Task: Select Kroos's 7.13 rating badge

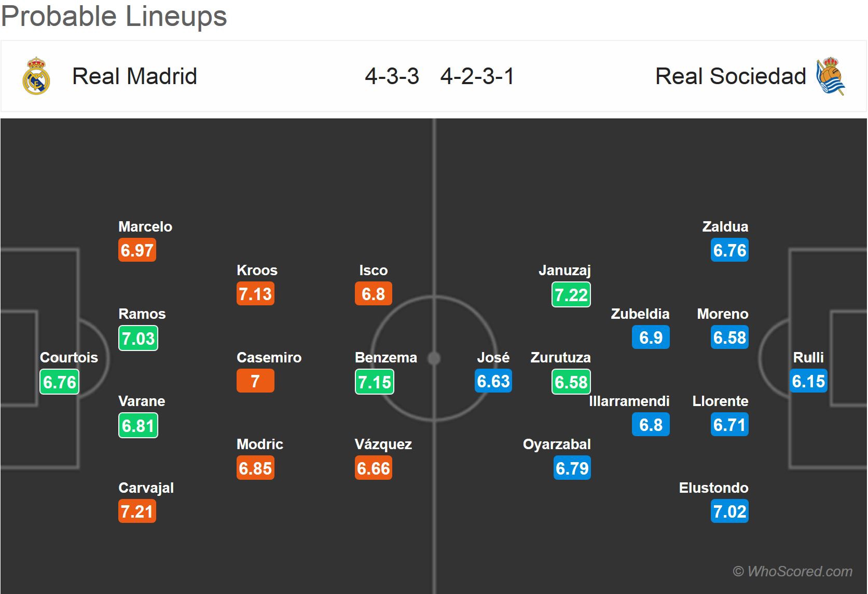Action: [255, 294]
